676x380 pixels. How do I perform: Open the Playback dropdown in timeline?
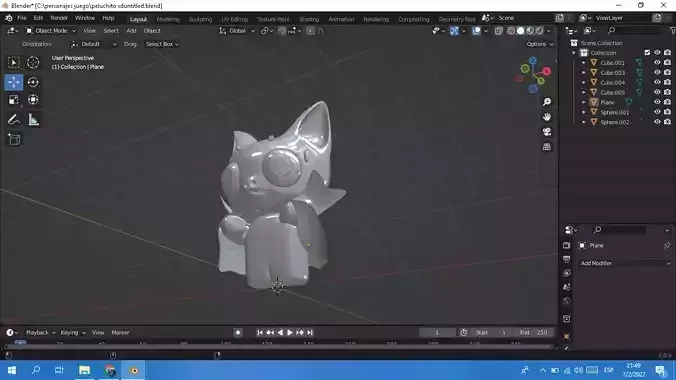coord(41,333)
